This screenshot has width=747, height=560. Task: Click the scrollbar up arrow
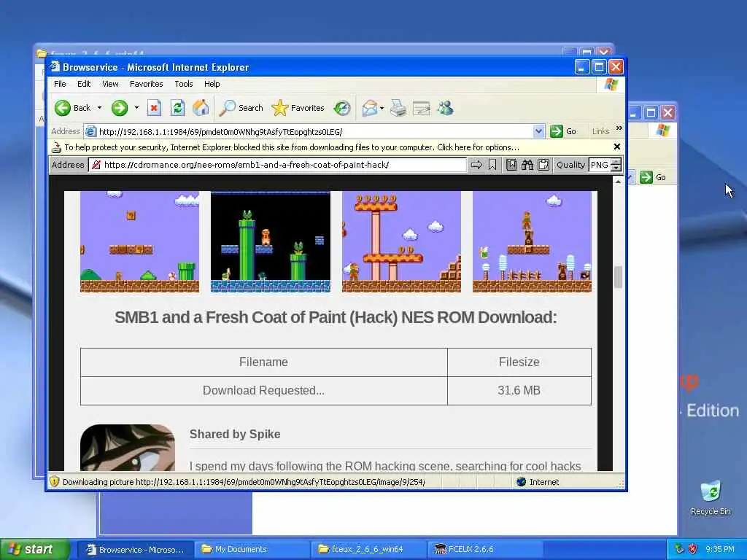click(618, 181)
